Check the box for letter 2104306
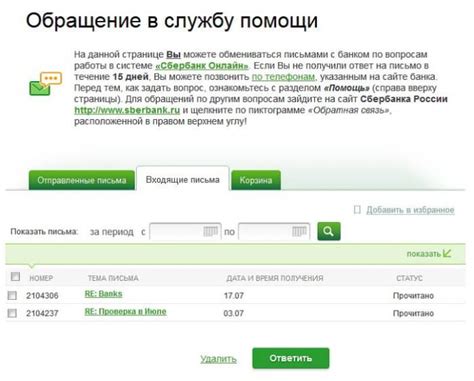Image resolution: width=474 pixels, height=381 pixels. click(x=12, y=295)
